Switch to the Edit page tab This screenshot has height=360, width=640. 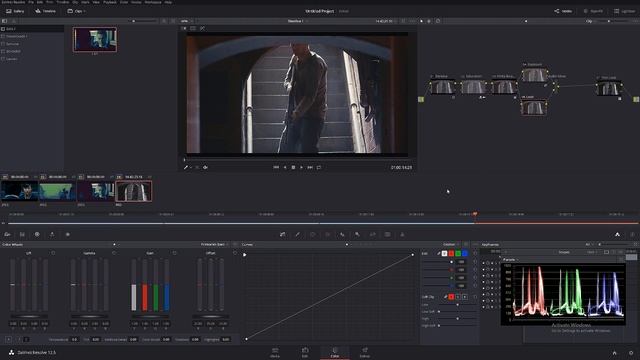pos(305,353)
